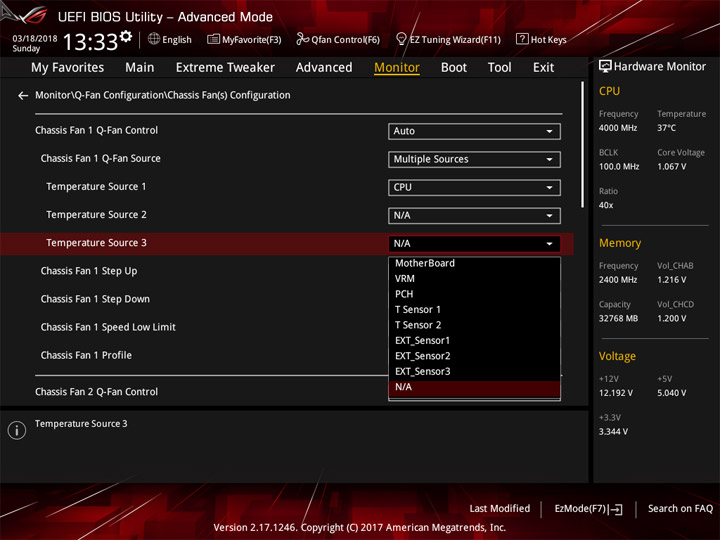
Task: Open Chassis Fan 1 Q-Fan Source dropdown
Action: tap(474, 159)
